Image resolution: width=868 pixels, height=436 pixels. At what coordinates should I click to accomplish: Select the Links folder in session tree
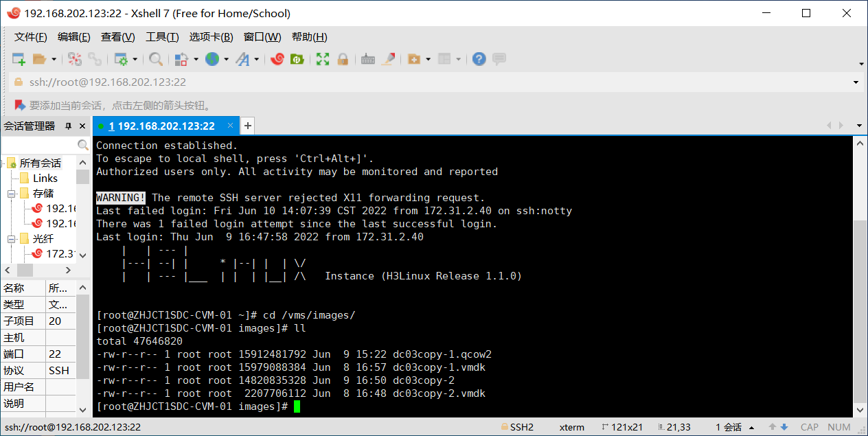(45, 179)
